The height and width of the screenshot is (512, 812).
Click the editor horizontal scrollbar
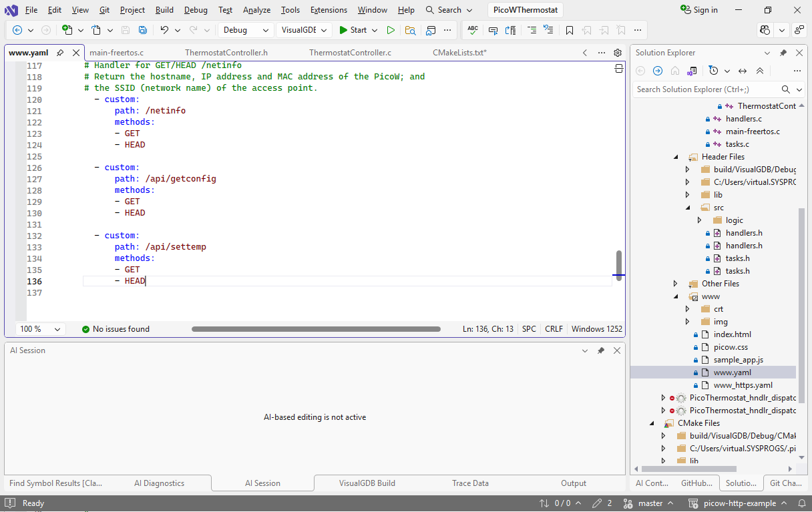tap(316, 329)
